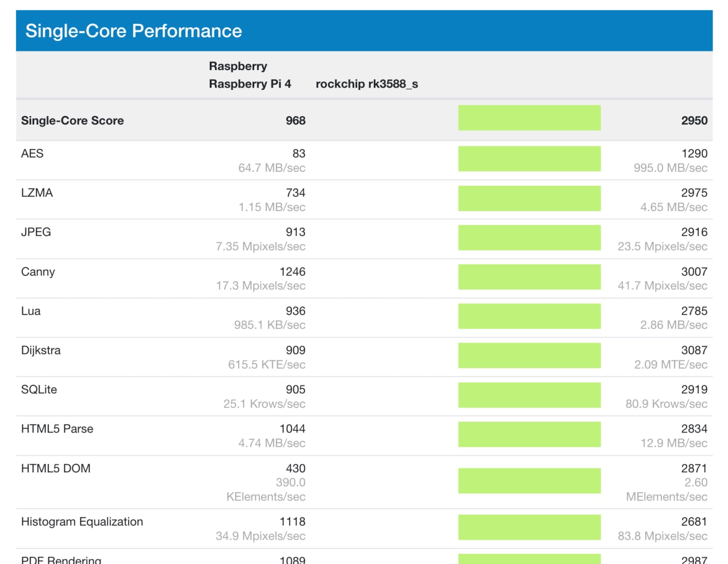Click the 968 single-core score value

coord(295,121)
